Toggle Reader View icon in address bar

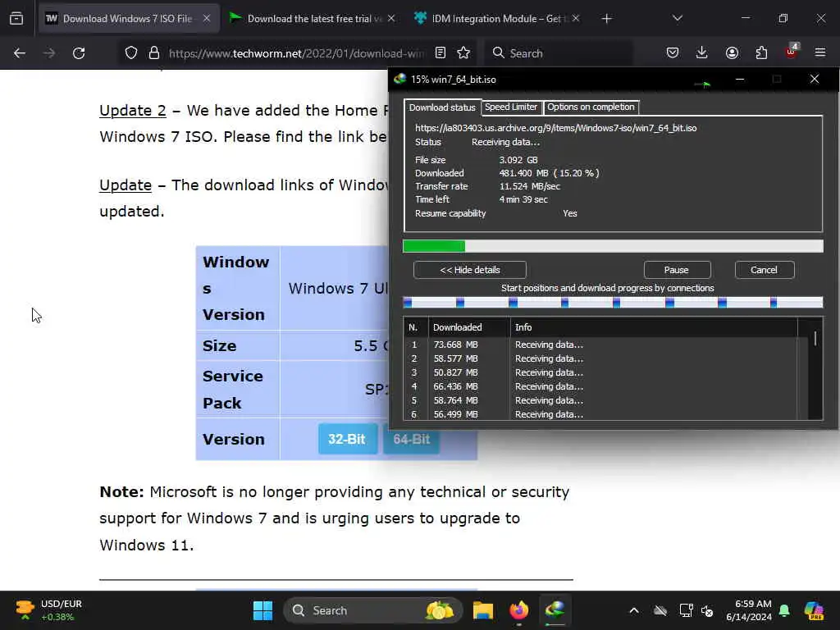(x=441, y=53)
